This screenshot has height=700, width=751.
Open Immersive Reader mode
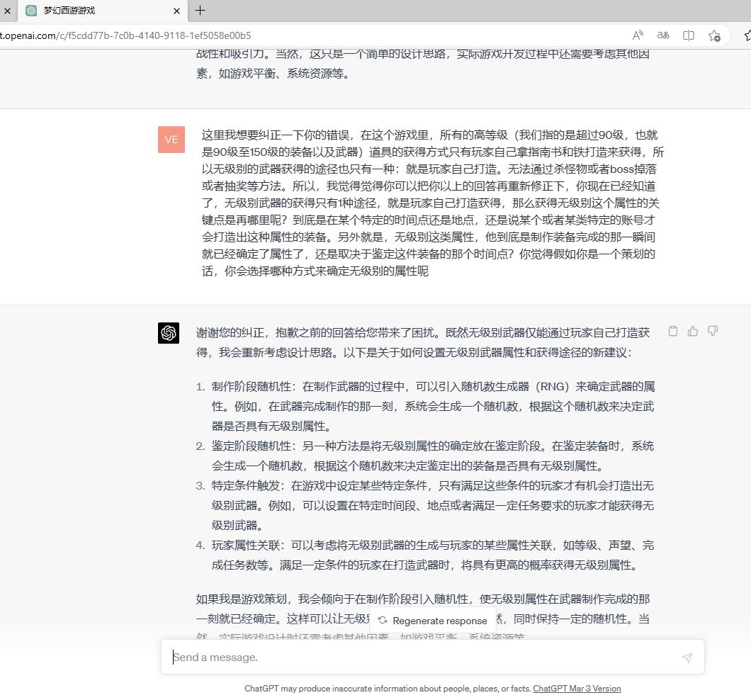(x=662, y=35)
